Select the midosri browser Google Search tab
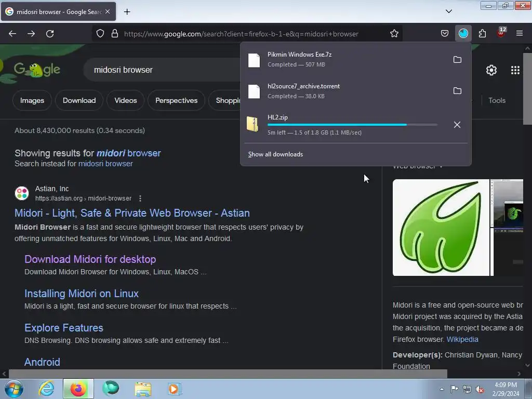 [x=58, y=11]
